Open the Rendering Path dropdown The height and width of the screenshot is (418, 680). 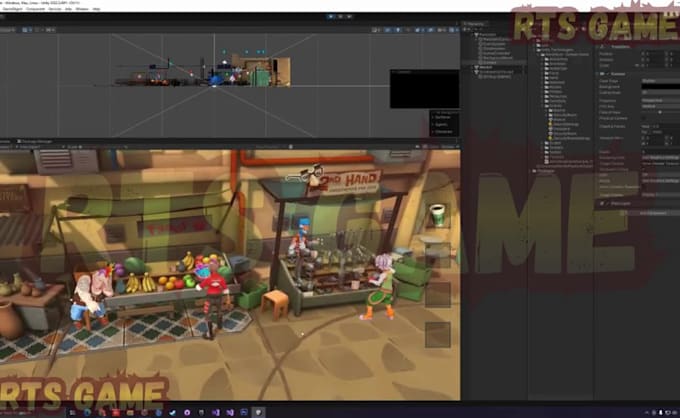click(660, 157)
